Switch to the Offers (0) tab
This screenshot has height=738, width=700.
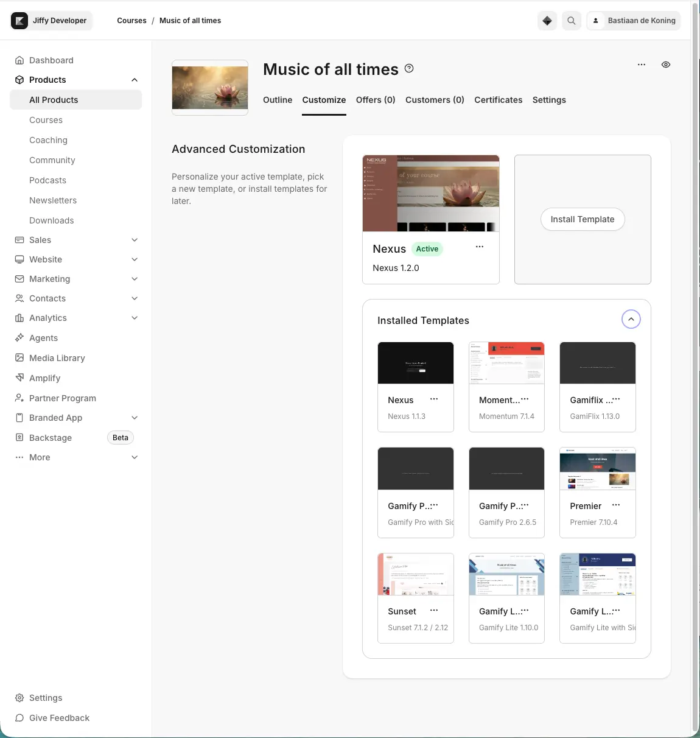coord(376,100)
